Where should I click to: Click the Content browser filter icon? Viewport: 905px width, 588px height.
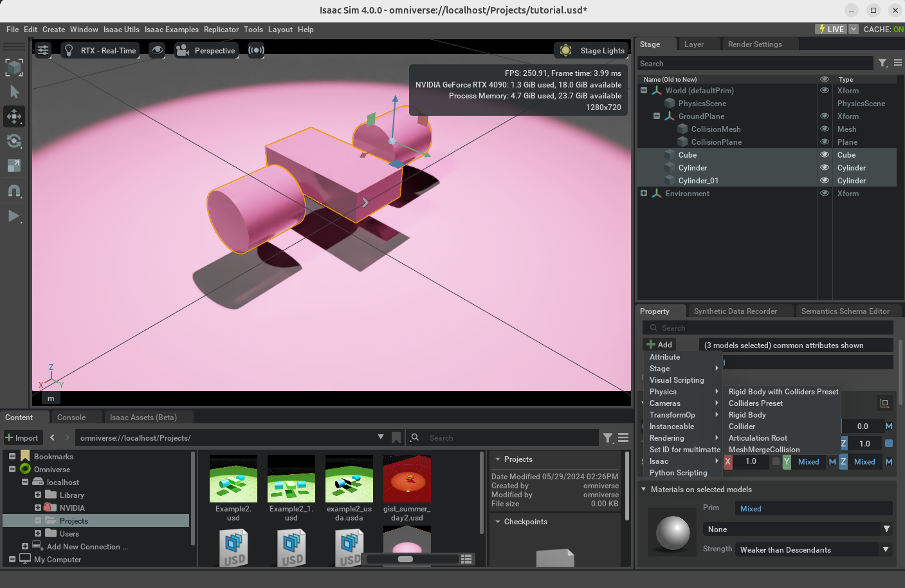tap(608, 438)
